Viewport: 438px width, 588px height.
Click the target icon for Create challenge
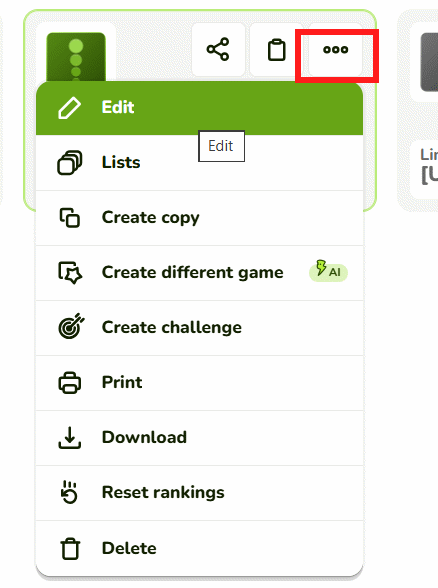(71, 326)
